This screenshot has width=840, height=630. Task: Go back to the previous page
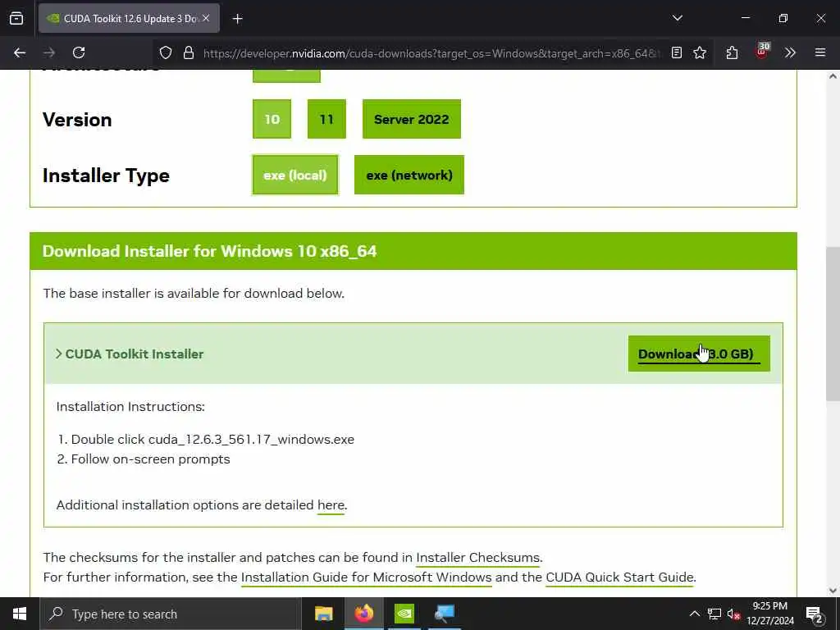pyautogui.click(x=20, y=52)
